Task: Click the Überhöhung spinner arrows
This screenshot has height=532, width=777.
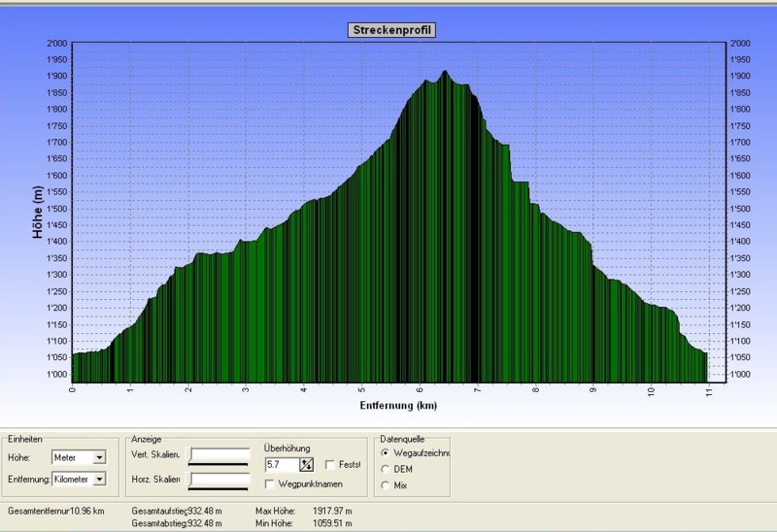Action: pos(306,465)
